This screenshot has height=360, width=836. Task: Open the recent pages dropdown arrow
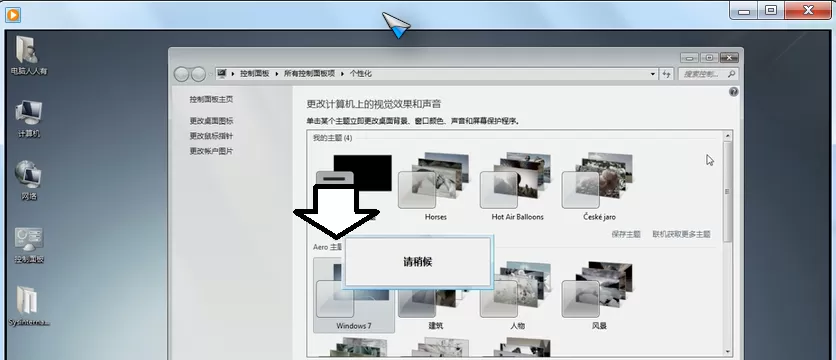coord(211,74)
